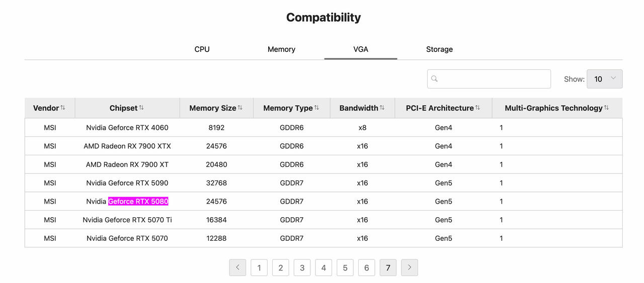Sort by Chipset using sort arrows

click(x=141, y=108)
